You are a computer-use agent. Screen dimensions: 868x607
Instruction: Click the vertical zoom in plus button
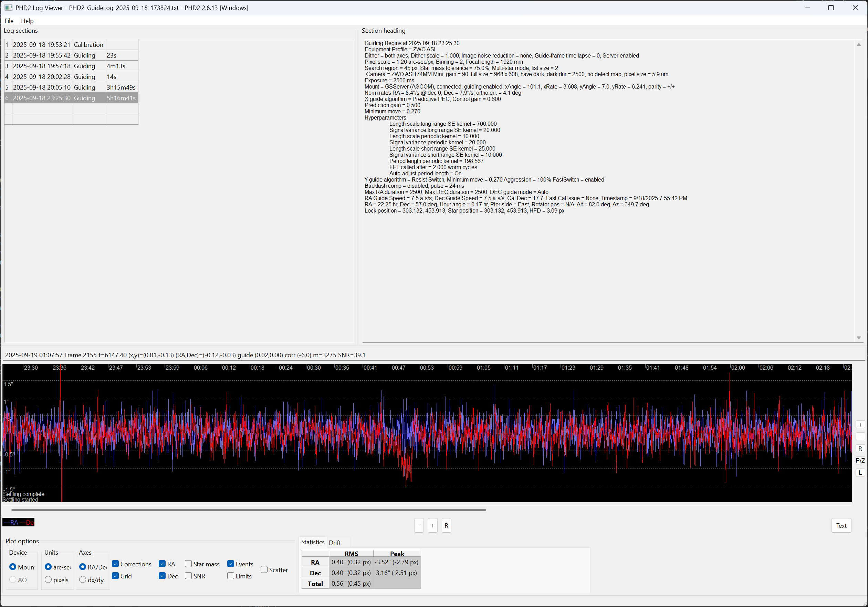point(860,425)
